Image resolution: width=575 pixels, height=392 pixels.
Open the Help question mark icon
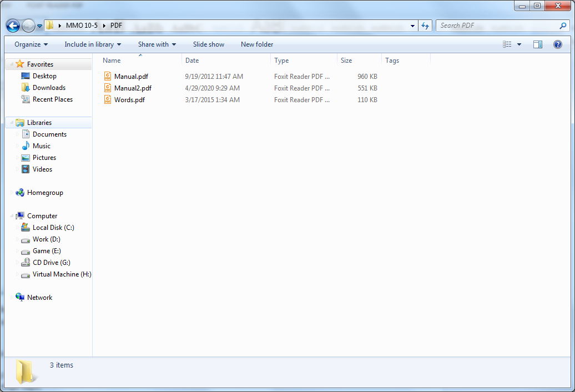pyautogui.click(x=558, y=44)
